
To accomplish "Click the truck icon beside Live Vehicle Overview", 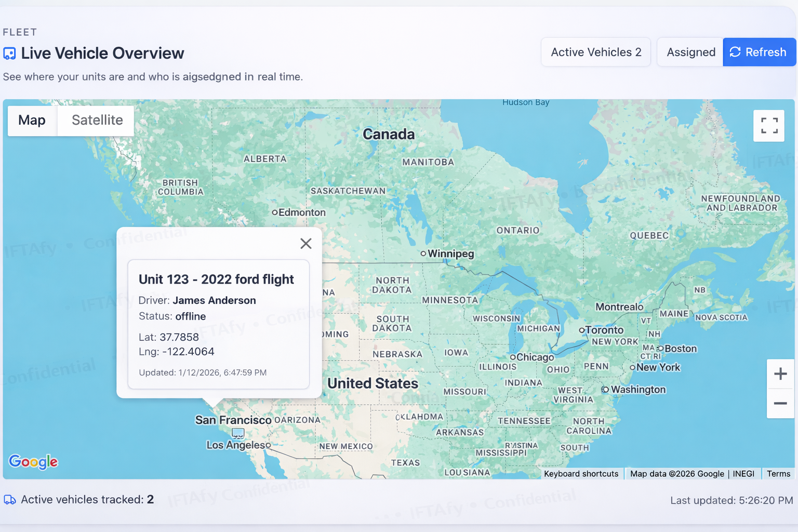I will point(9,54).
